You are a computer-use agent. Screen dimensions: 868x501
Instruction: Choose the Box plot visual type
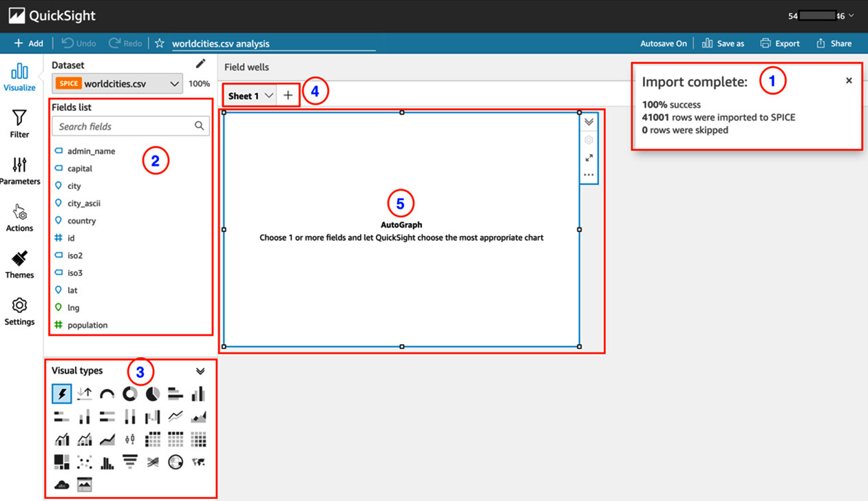pos(130,439)
